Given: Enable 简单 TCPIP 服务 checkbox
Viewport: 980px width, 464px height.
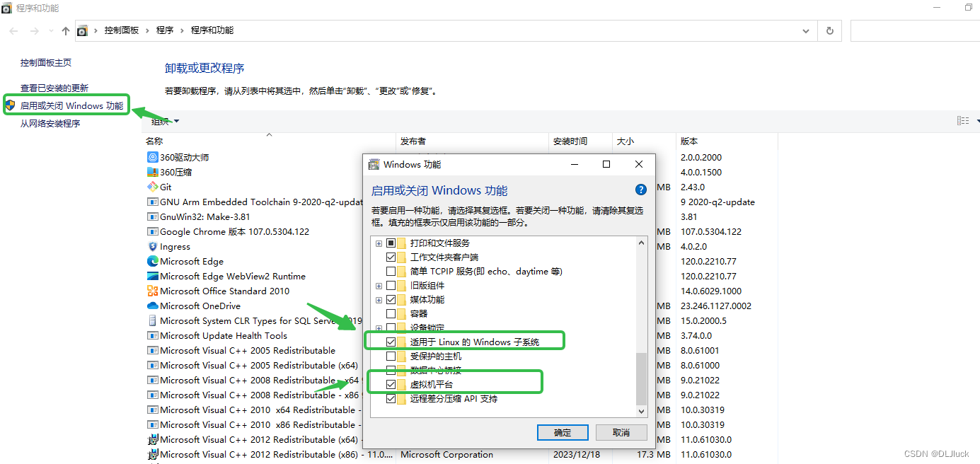Looking at the screenshot, I should coord(391,271).
